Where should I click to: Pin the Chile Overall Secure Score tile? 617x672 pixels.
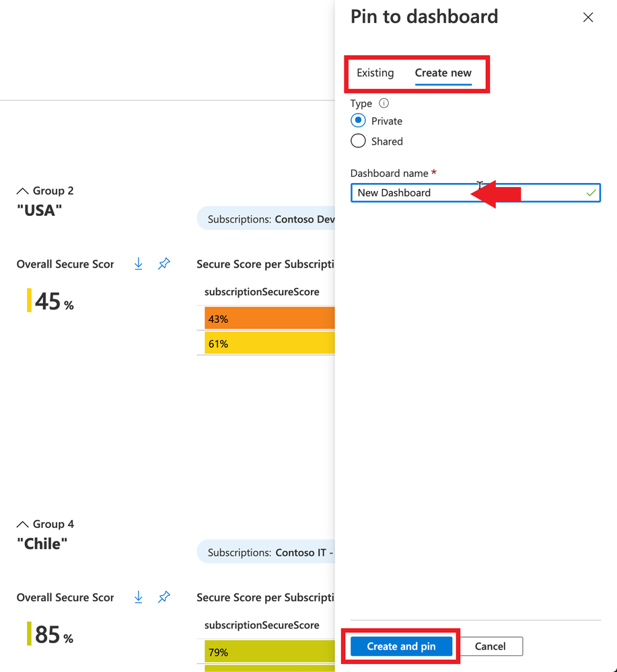coord(164,597)
